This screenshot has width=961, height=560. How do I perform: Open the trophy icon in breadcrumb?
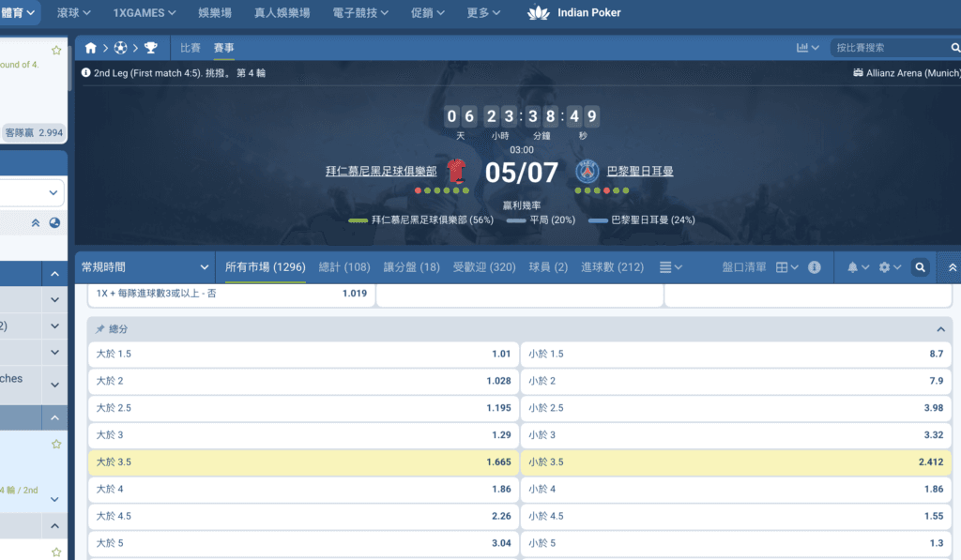[151, 48]
